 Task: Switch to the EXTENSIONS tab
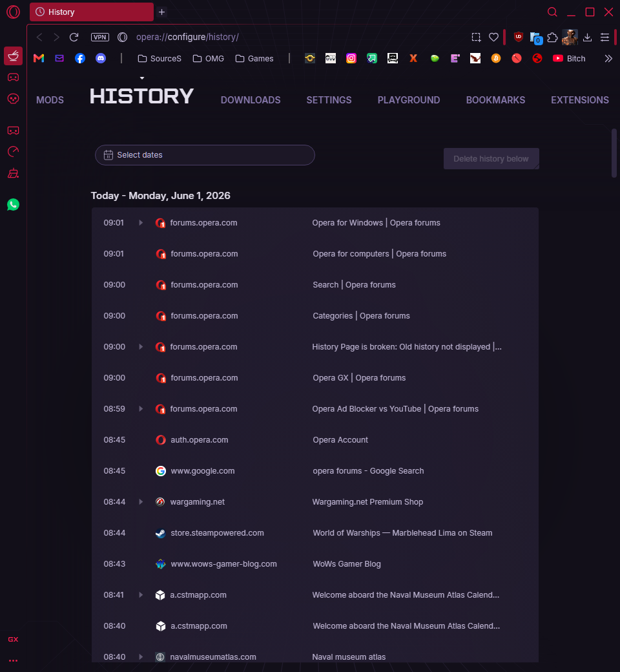click(x=580, y=100)
